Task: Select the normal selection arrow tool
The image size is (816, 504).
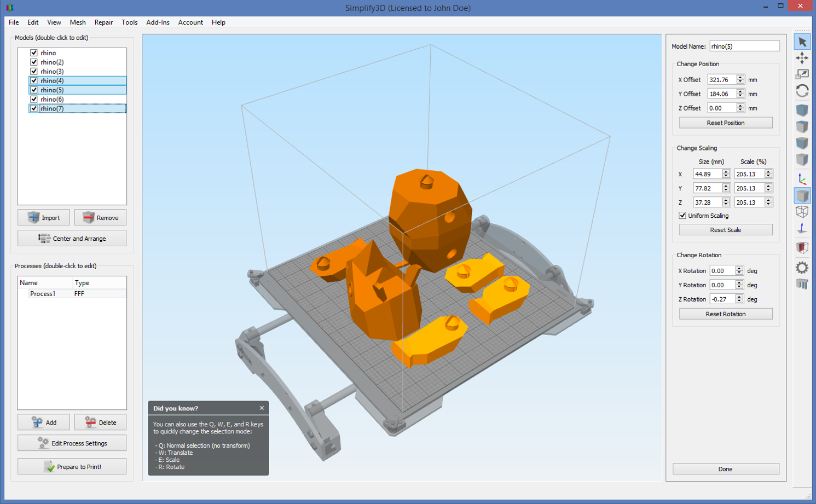Action: (802, 42)
